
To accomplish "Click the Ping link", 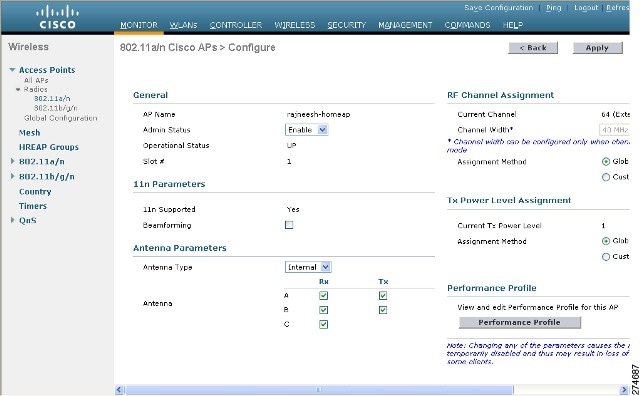I will 553,8.
